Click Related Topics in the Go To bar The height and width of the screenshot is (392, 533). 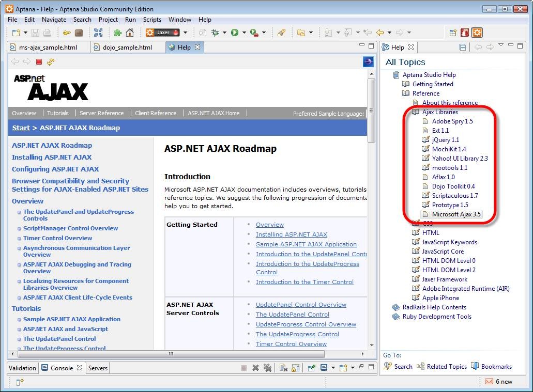(x=447, y=366)
